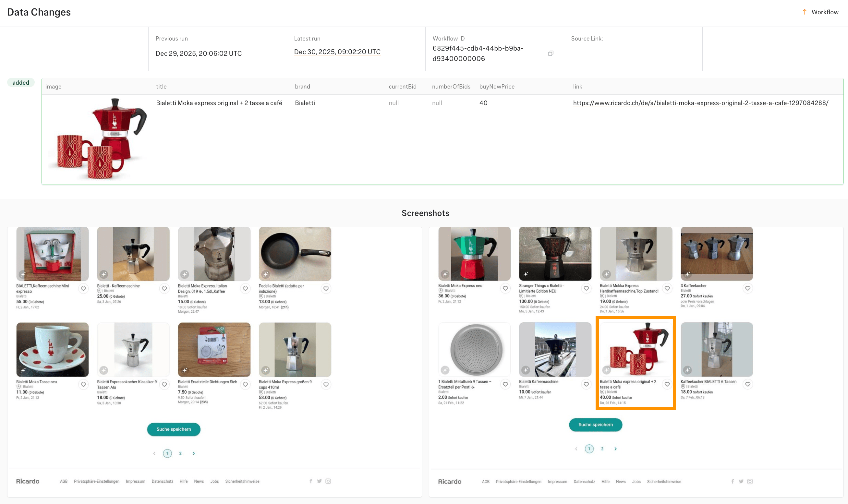Image resolution: width=848 pixels, height=504 pixels.
Task: Click AGB in left screenshot footer
Action: pos(64,481)
